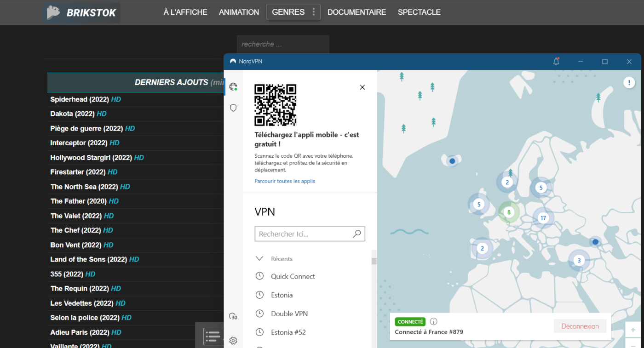Screen dimensions: 644x348
Task: Click the single blue server dot near Iceland
Action: click(452, 161)
